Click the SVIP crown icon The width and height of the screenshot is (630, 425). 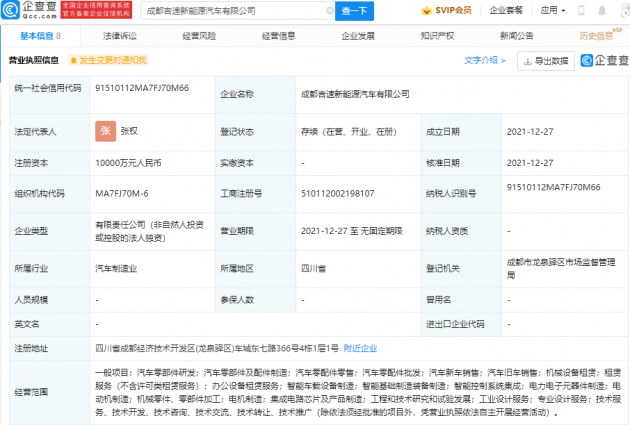click(x=426, y=11)
